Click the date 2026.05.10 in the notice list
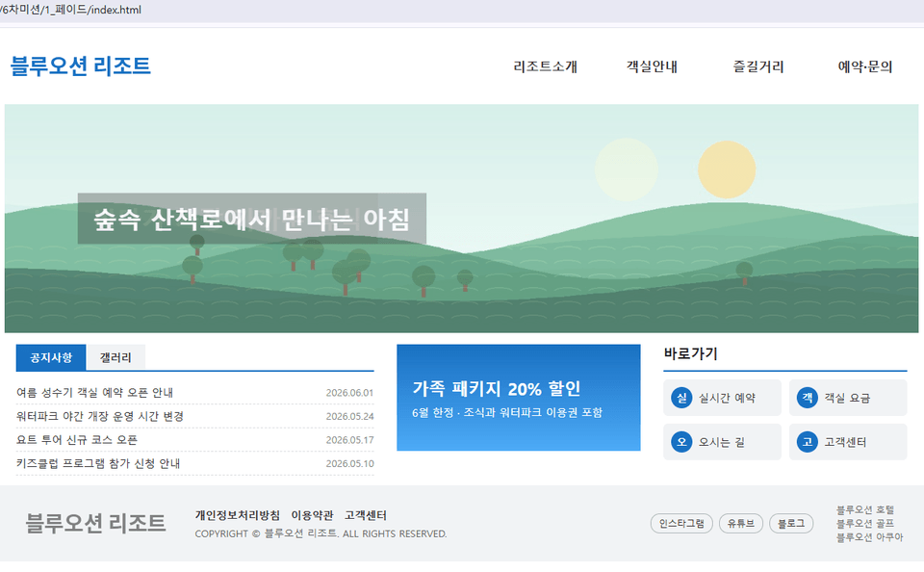 click(x=349, y=463)
